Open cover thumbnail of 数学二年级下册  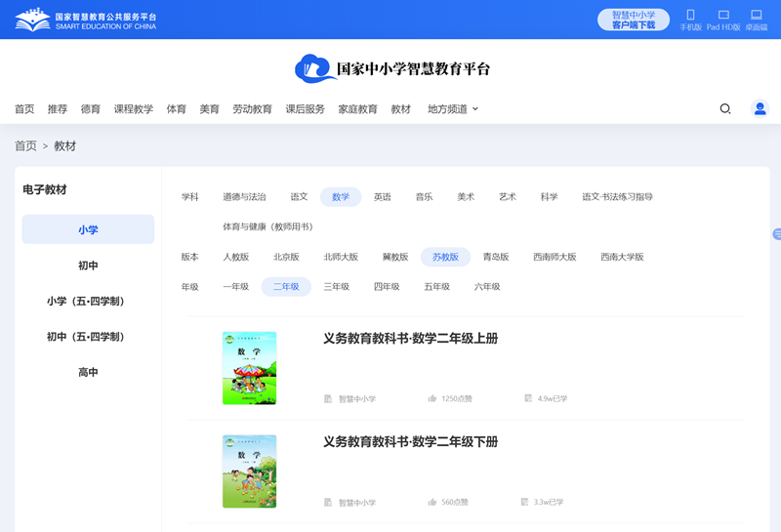pyautogui.click(x=249, y=471)
